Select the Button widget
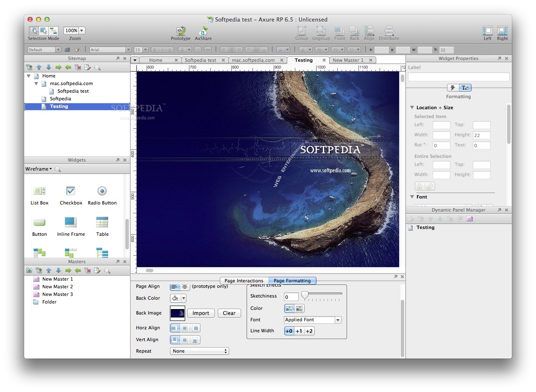Image resolution: width=536 pixels, height=392 pixels. (39, 226)
